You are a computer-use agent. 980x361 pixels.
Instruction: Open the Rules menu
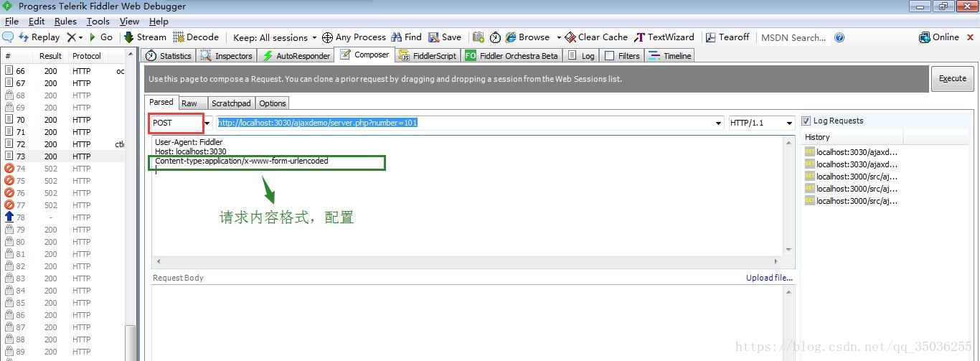65,22
